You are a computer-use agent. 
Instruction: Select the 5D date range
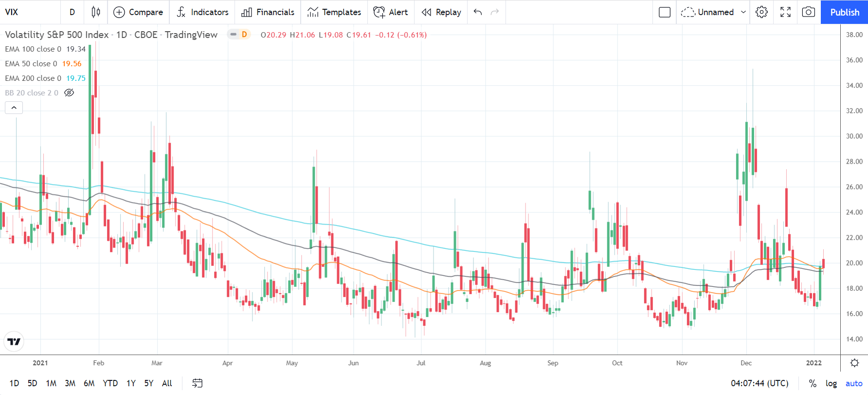click(x=32, y=383)
